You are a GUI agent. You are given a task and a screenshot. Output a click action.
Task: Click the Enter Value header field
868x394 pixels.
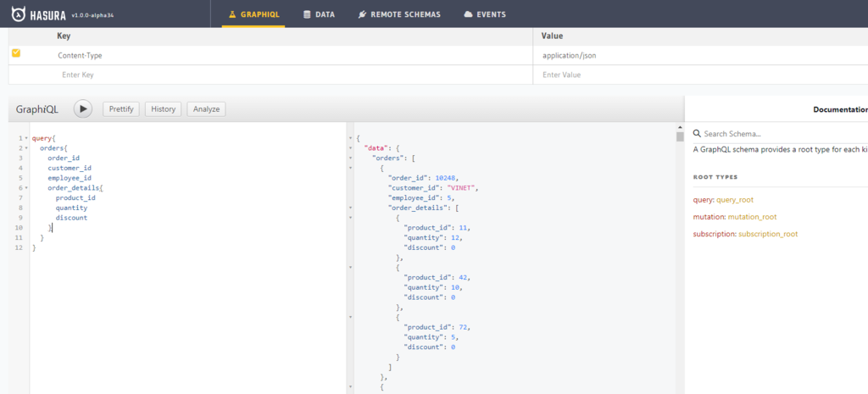[700, 75]
